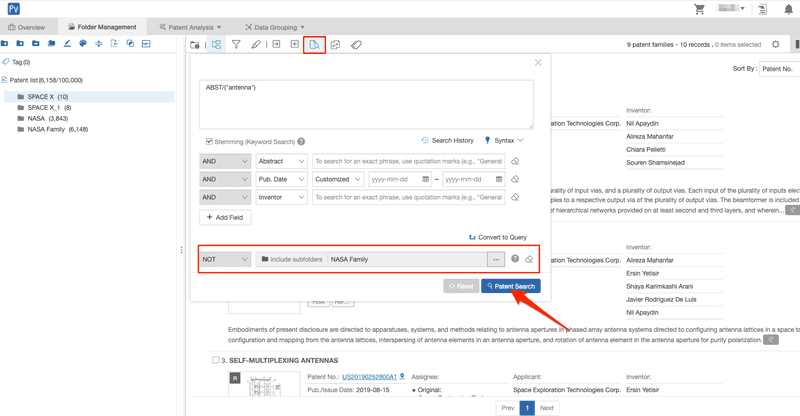Screen dimensions: 800x416
Task: Open the Sort By Patent No. dropdown
Action: (x=779, y=69)
